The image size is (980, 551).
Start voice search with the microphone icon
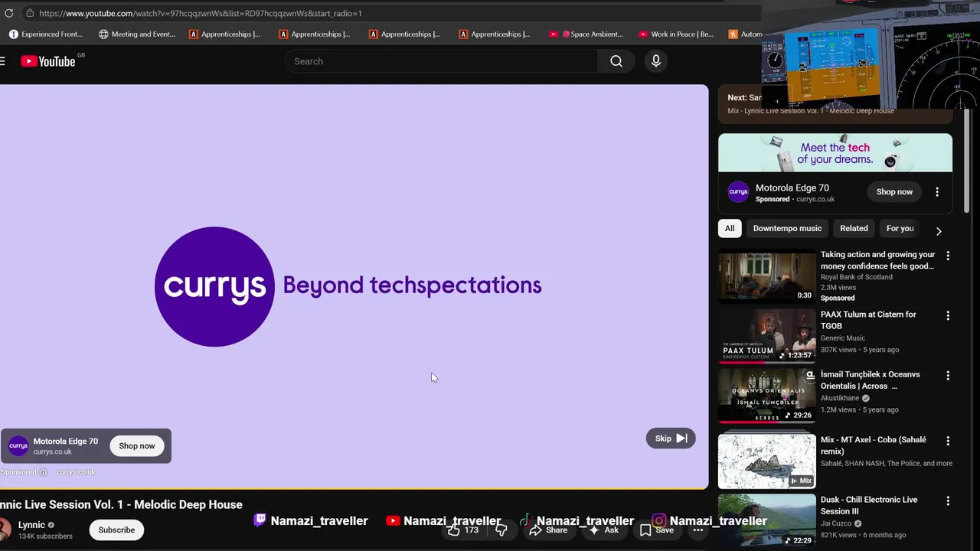point(656,61)
